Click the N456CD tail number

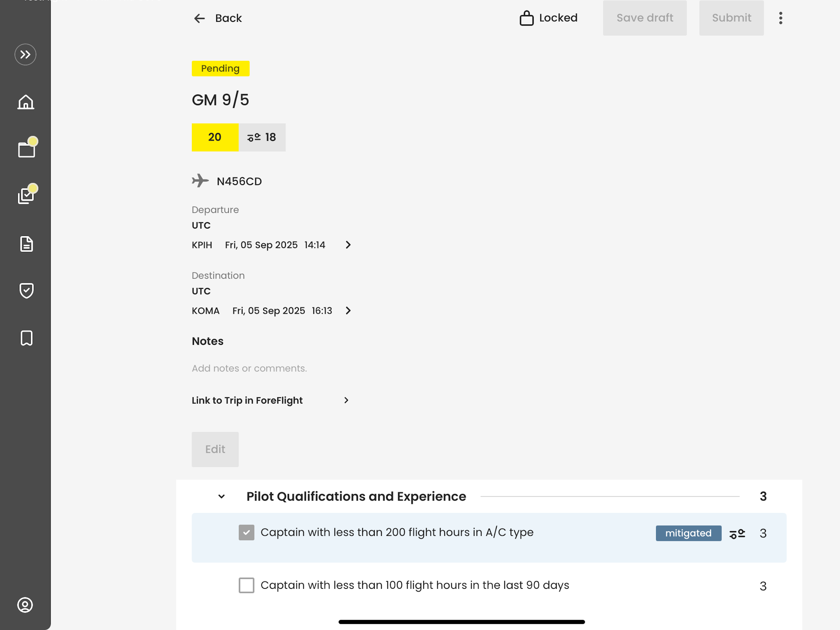pyautogui.click(x=239, y=181)
